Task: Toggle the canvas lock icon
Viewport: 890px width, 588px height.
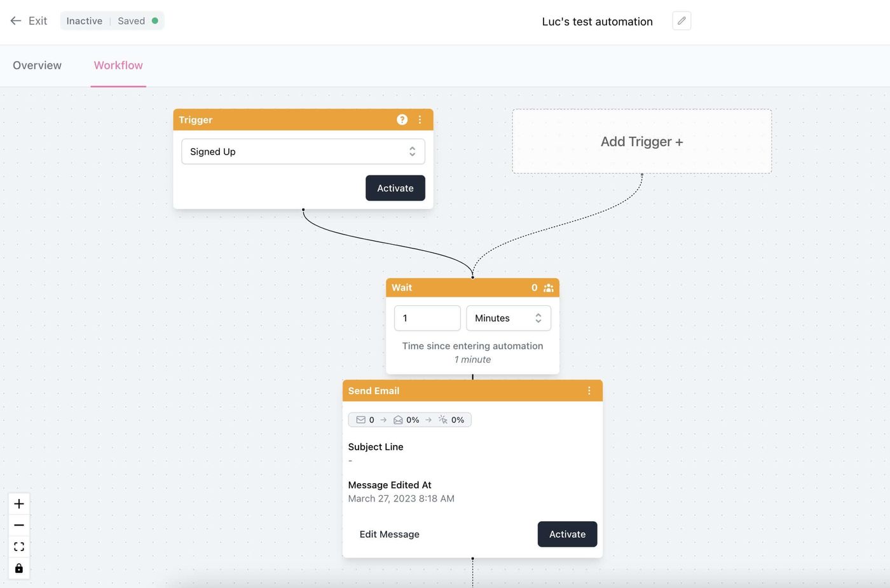Action: pos(19,568)
